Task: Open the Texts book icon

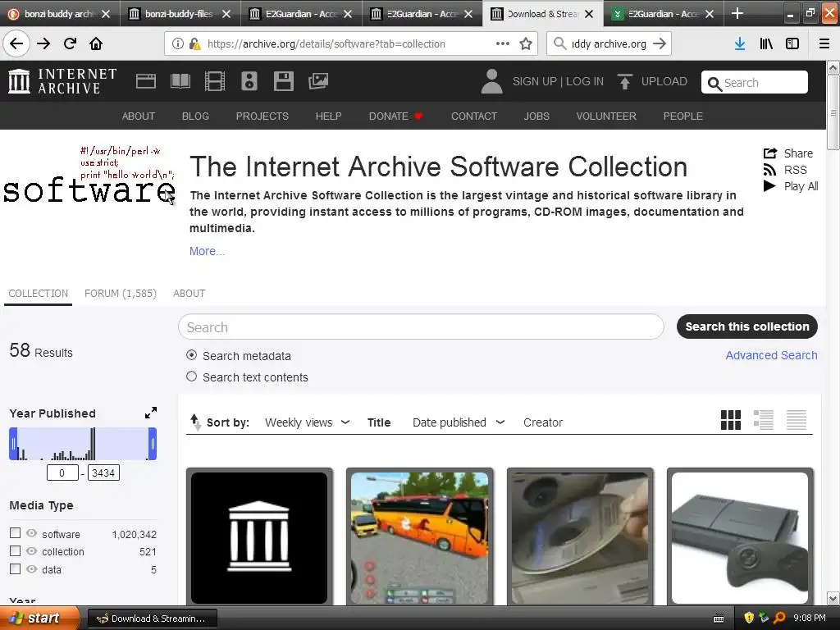Action: [x=180, y=81]
